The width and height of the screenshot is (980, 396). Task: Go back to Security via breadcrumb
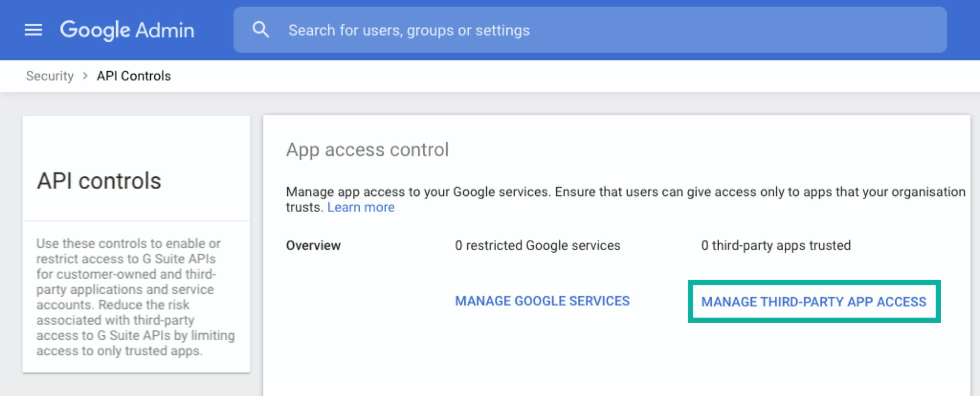pyautogui.click(x=50, y=76)
